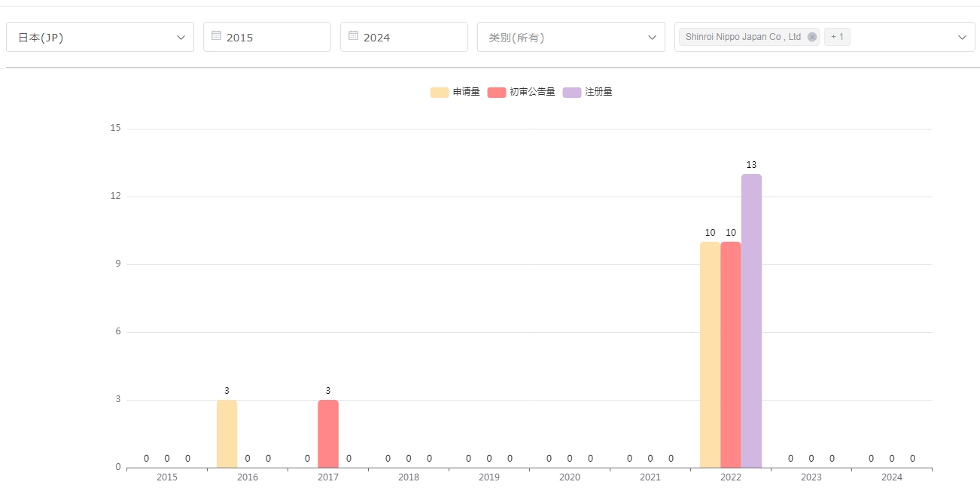Click the Shinroi Nippo Japan Co label

[743, 37]
